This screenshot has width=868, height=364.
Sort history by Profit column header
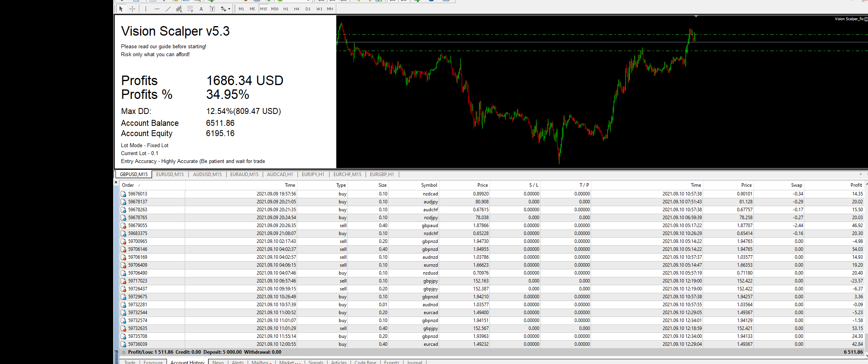(856, 185)
